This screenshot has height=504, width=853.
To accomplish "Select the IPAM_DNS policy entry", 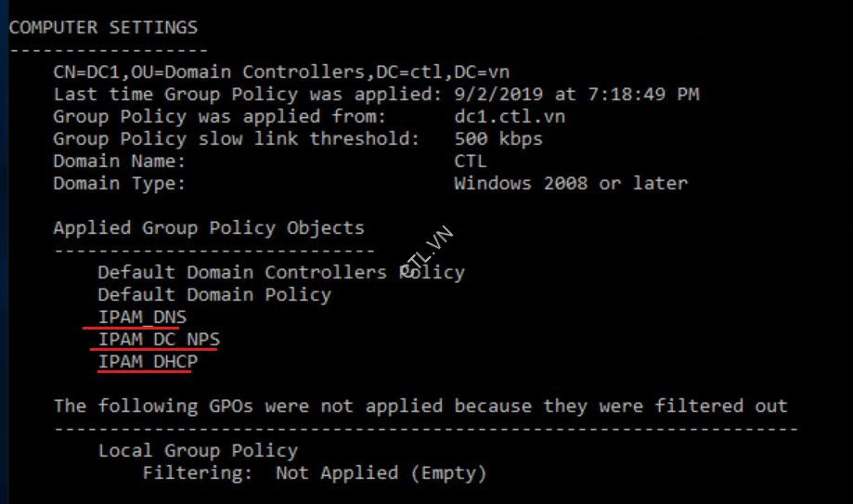I will pos(142,317).
